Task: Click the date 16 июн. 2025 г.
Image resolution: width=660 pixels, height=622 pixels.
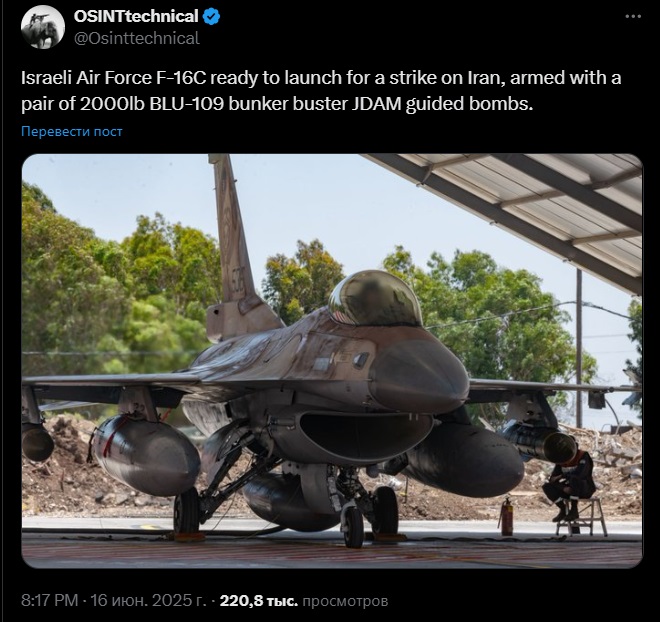Action: pos(148,601)
